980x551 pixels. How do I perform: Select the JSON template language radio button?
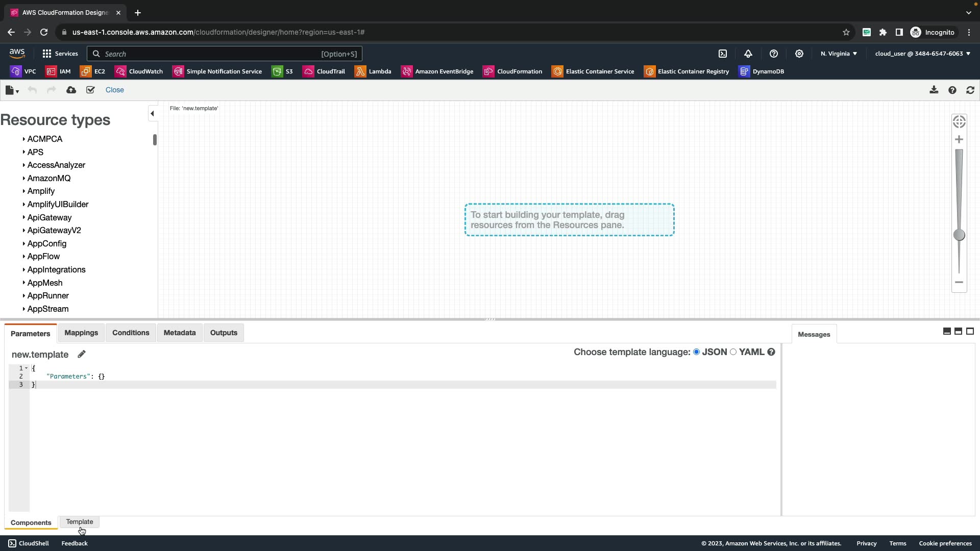point(696,352)
